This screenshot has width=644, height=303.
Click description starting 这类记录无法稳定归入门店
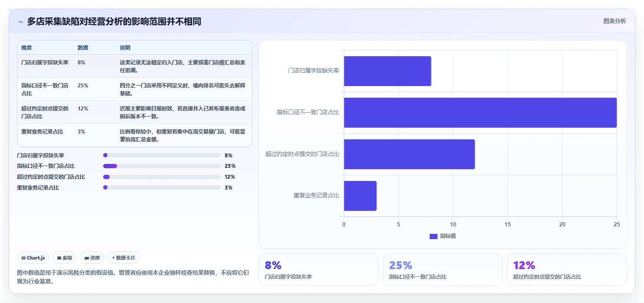183,66
